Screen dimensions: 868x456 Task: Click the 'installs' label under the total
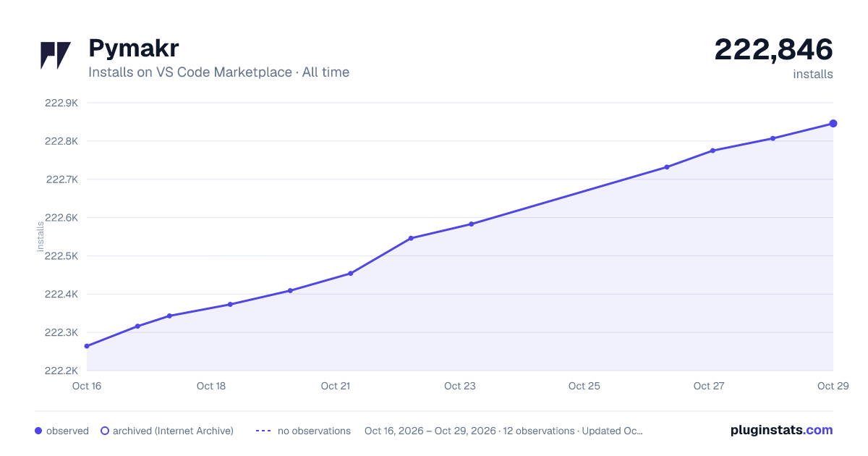[813, 74]
